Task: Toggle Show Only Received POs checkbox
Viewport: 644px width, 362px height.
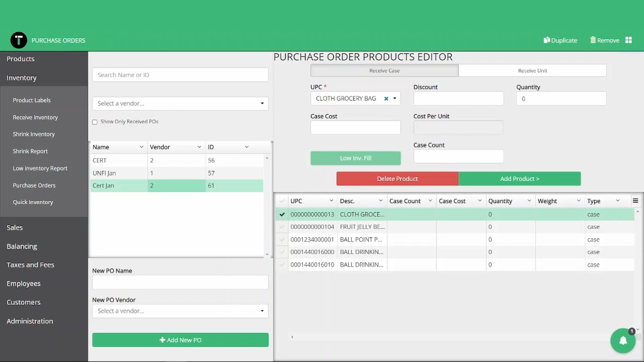Action: [x=95, y=122]
